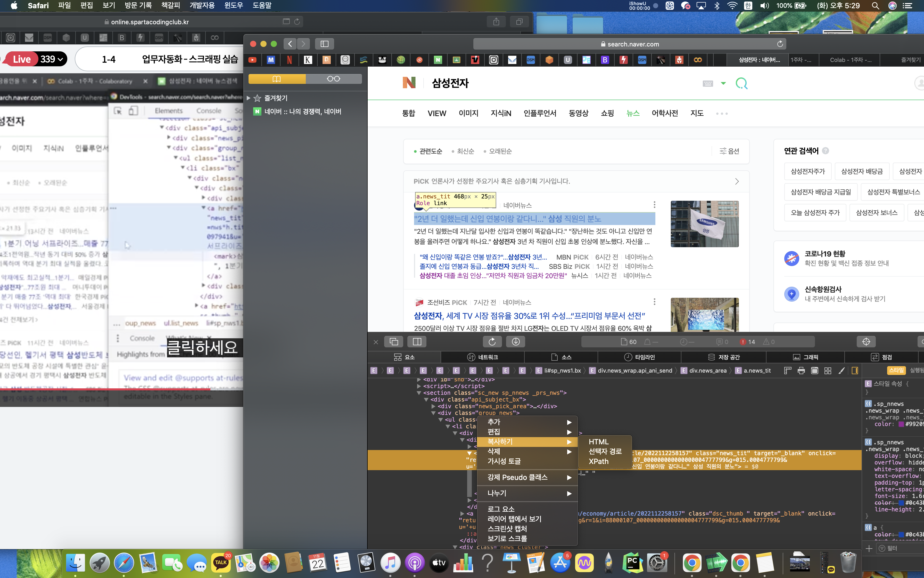The image size is (924, 578).
Task: Open the Share button in the background Safari window
Action: (496, 22)
